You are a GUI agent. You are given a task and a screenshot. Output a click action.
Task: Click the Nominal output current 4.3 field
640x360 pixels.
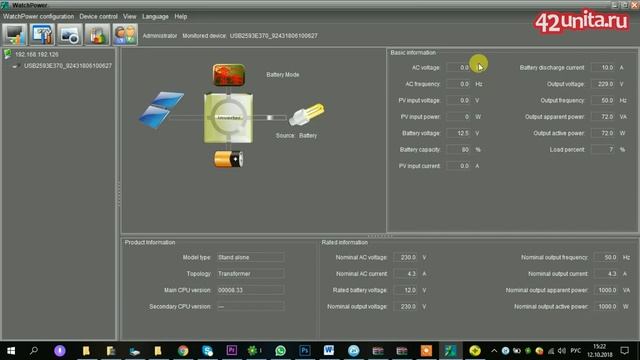(x=606, y=274)
